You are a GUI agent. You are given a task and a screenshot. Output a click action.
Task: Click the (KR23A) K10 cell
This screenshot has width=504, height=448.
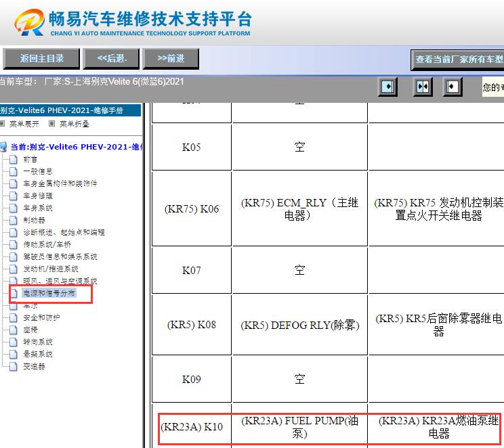click(192, 426)
